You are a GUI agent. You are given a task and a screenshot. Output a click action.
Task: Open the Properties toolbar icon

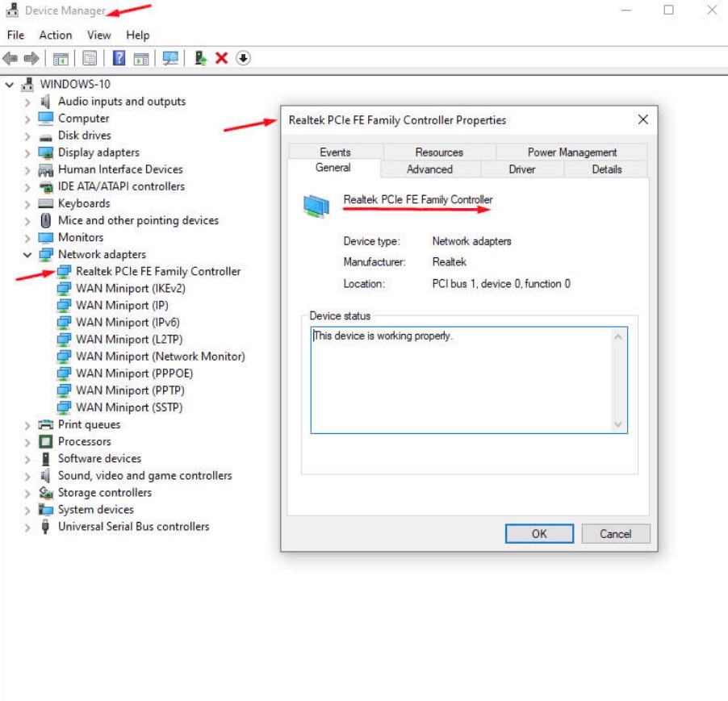pos(90,58)
